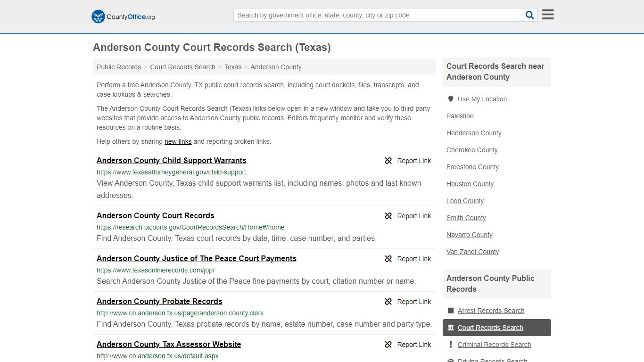Viewport: 644px width, 362px height.
Task: Click broken-link icon for Child Support Warrants
Action: pyautogui.click(x=388, y=161)
